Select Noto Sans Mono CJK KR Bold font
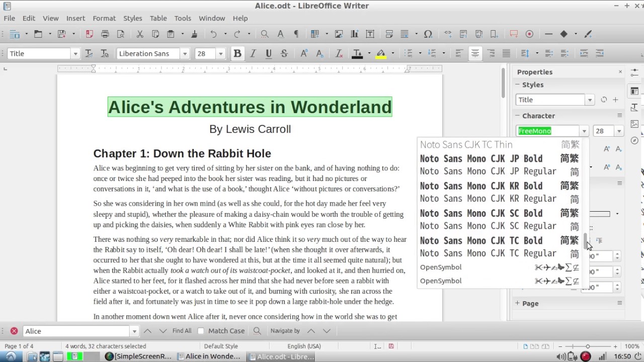644x362 pixels. 481,186
